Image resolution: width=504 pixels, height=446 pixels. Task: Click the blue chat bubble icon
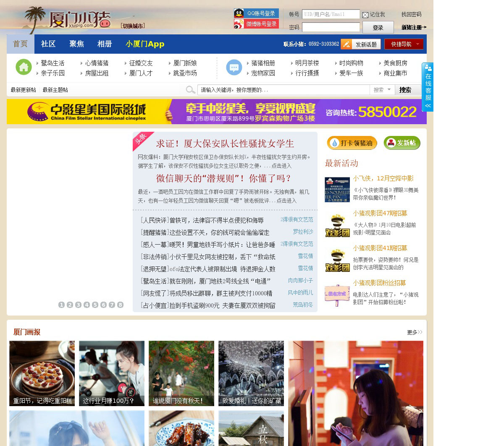234,68
